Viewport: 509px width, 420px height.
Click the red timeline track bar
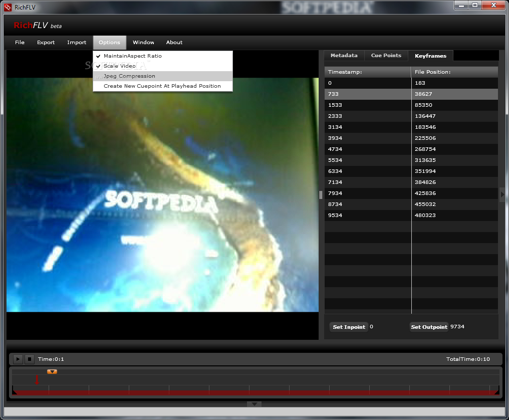tap(256, 392)
